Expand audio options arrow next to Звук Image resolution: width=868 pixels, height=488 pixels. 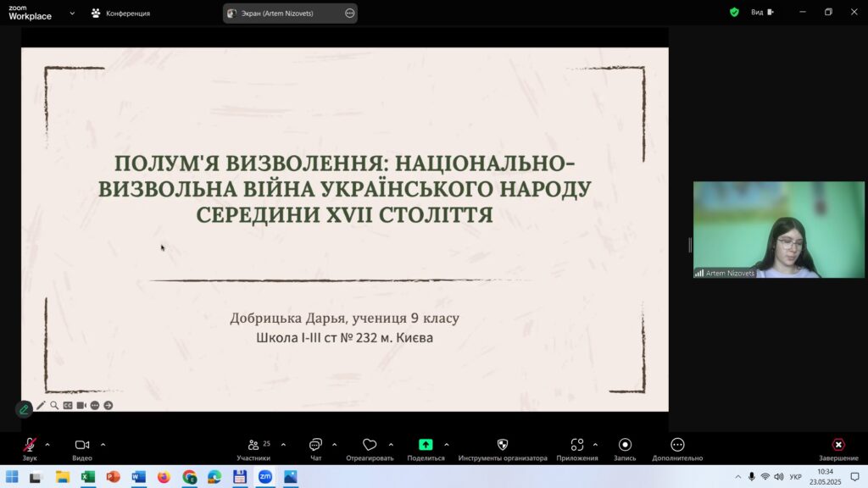(x=47, y=444)
